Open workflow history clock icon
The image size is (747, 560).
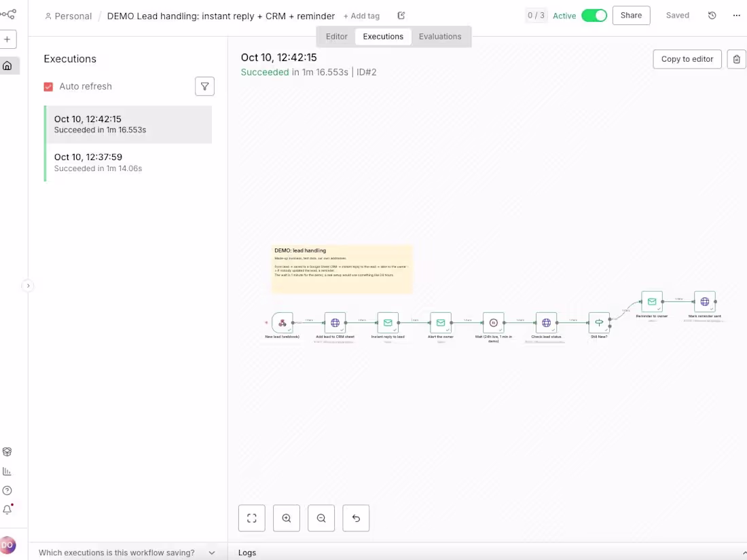712,15
